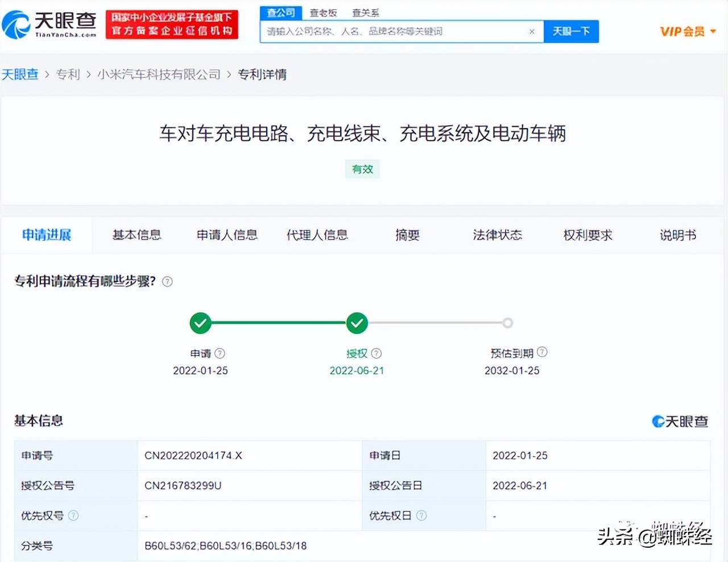728x562 pixels.
Task: Click the 授权公告日 label cell
Action: 424,486
